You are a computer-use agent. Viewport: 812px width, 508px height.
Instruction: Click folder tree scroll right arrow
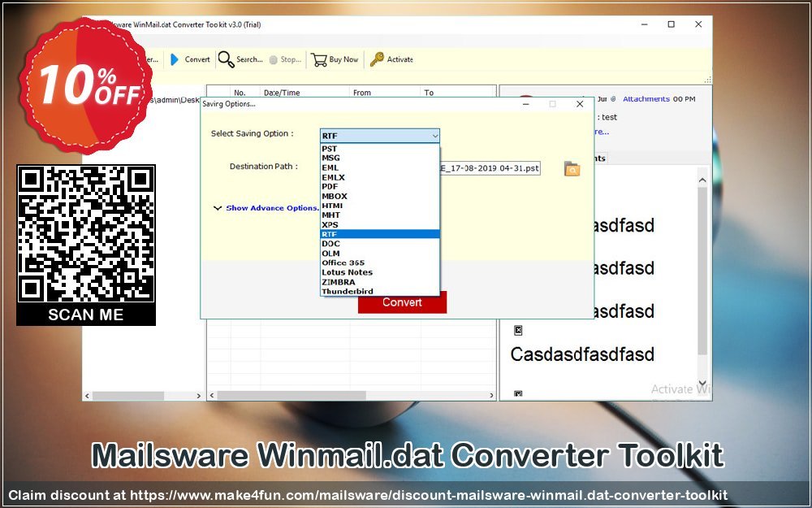[198, 396]
